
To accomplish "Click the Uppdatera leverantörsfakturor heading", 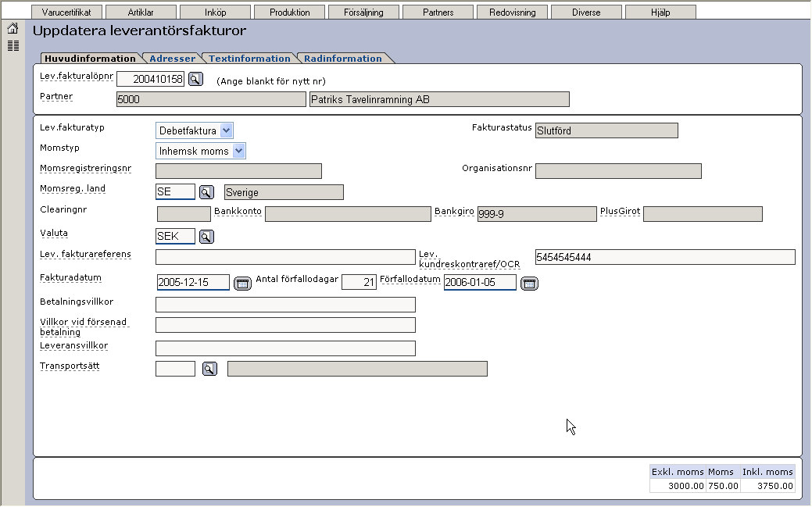I will click(139, 30).
